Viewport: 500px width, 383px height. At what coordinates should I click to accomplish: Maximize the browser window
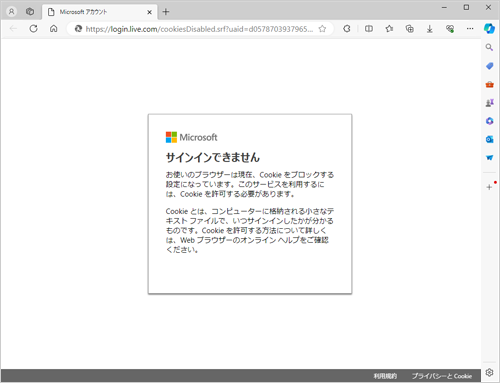[x=466, y=7]
